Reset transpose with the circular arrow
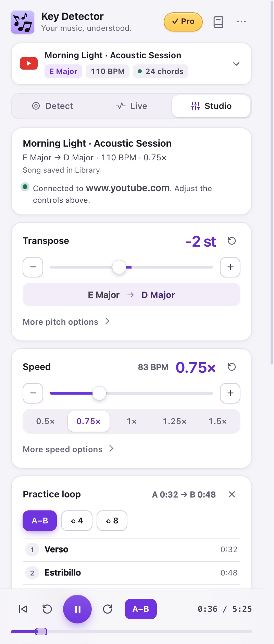Screen dimensions: 274x644 coord(232,241)
